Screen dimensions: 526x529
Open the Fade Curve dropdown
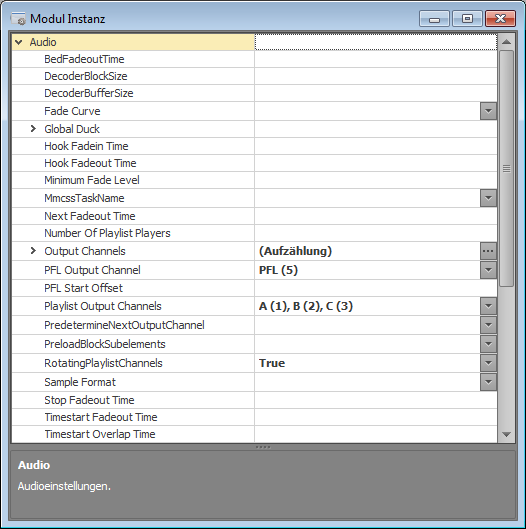click(x=488, y=111)
